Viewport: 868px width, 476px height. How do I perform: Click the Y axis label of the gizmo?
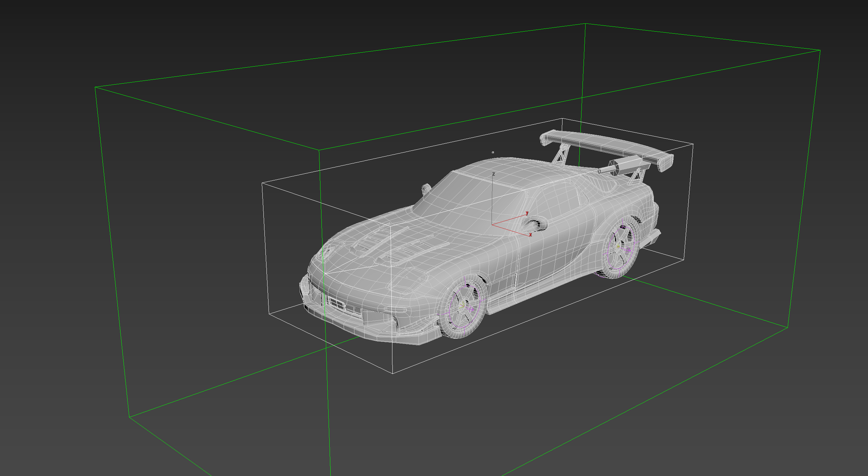tap(527, 213)
